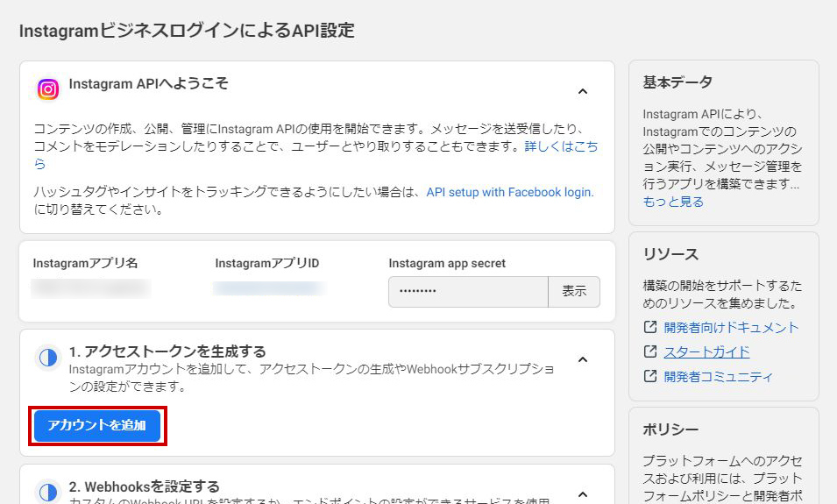Click external-link icon beside 開発者向けドキュメント
The height and width of the screenshot is (504, 837).
[x=650, y=327]
